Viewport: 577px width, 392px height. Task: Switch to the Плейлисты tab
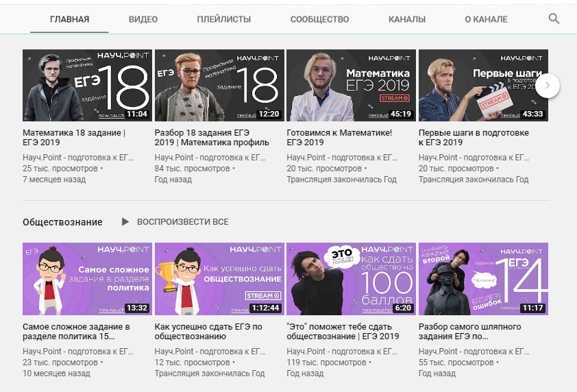(x=223, y=19)
